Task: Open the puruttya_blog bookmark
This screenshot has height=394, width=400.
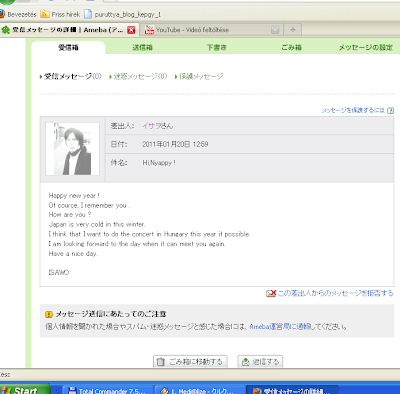Action: click(x=123, y=14)
